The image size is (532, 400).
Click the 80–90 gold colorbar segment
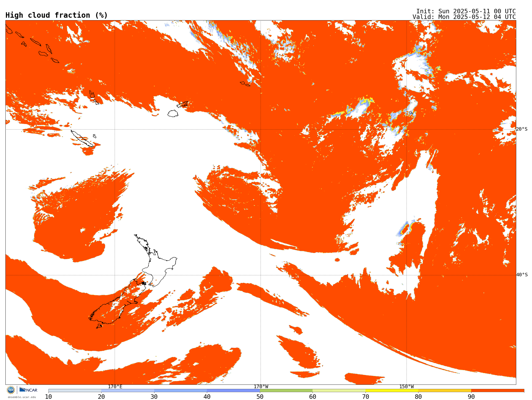click(x=445, y=391)
